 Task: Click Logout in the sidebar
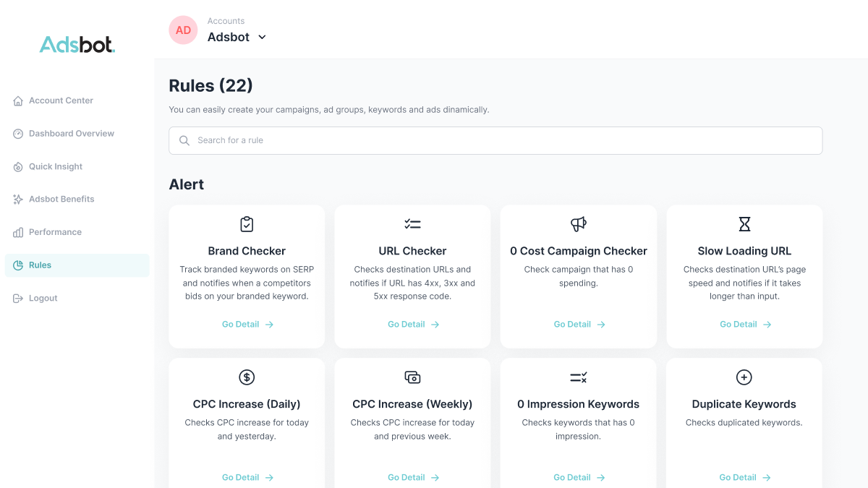[x=43, y=298]
